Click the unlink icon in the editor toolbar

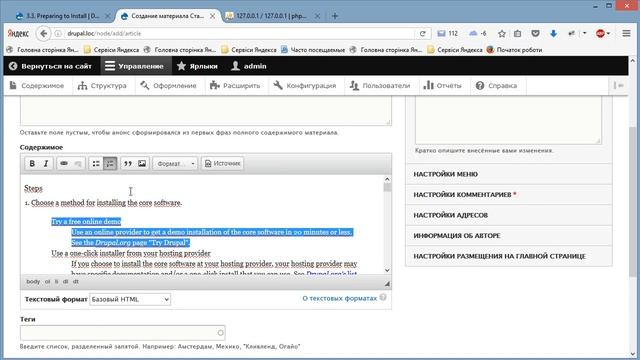78,164
